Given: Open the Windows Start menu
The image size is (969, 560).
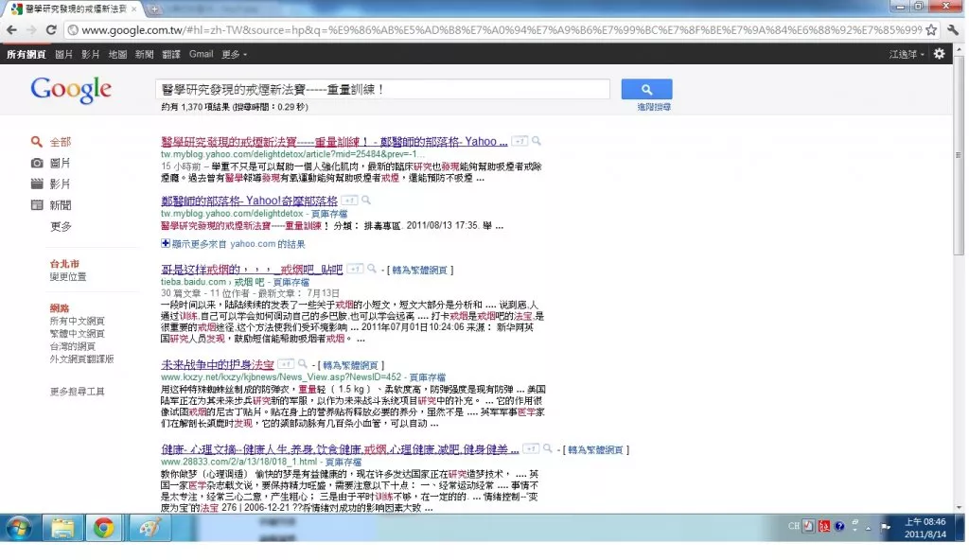Looking at the screenshot, I should tap(19, 528).
